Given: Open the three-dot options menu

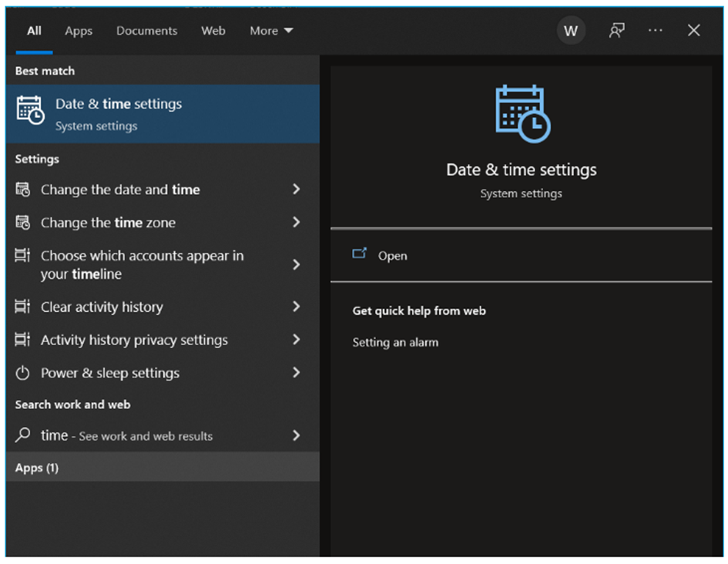Looking at the screenshot, I should click(655, 31).
